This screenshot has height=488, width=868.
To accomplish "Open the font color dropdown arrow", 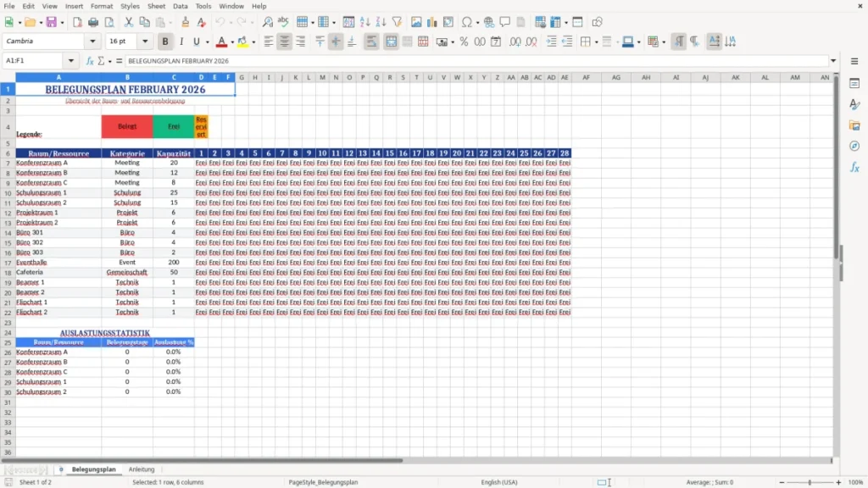I will (x=232, y=42).
